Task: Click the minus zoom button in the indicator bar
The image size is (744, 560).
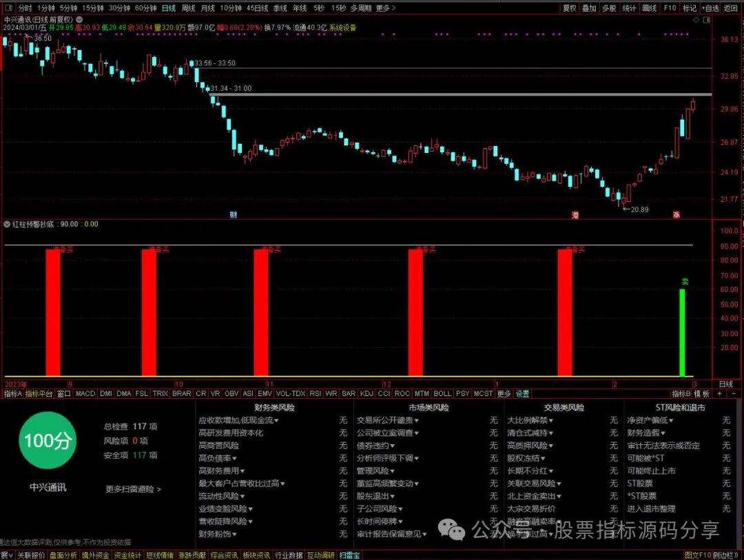Action: (734, 393)
